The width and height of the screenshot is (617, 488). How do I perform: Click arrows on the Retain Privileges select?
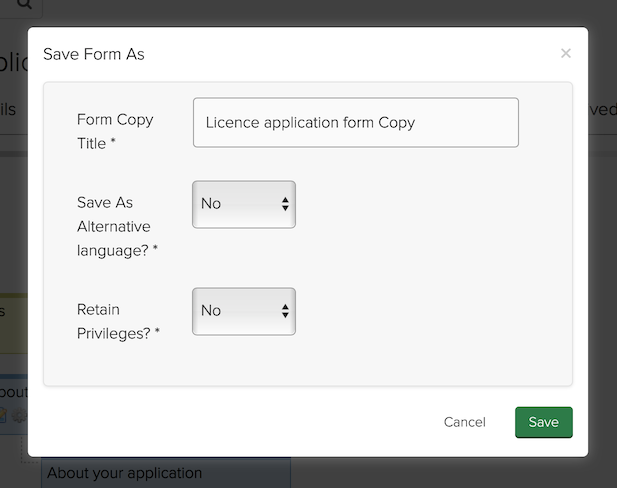[285, 311]
